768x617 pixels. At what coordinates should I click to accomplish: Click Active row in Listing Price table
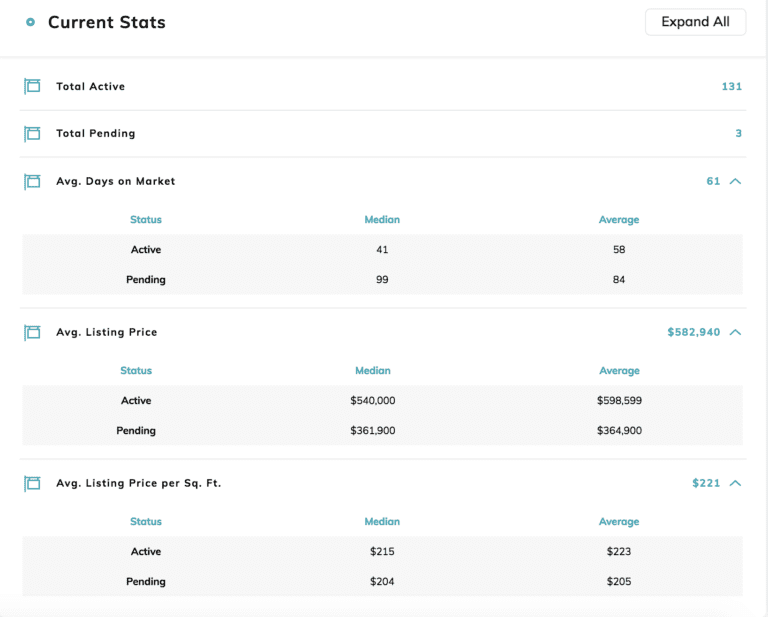pos(382,401)
